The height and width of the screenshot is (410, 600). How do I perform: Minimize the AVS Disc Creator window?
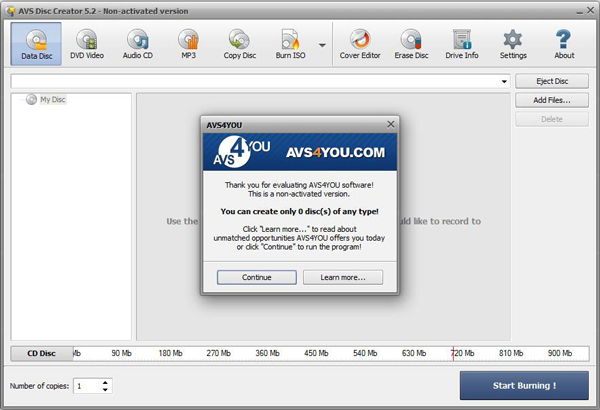point(579,12)
